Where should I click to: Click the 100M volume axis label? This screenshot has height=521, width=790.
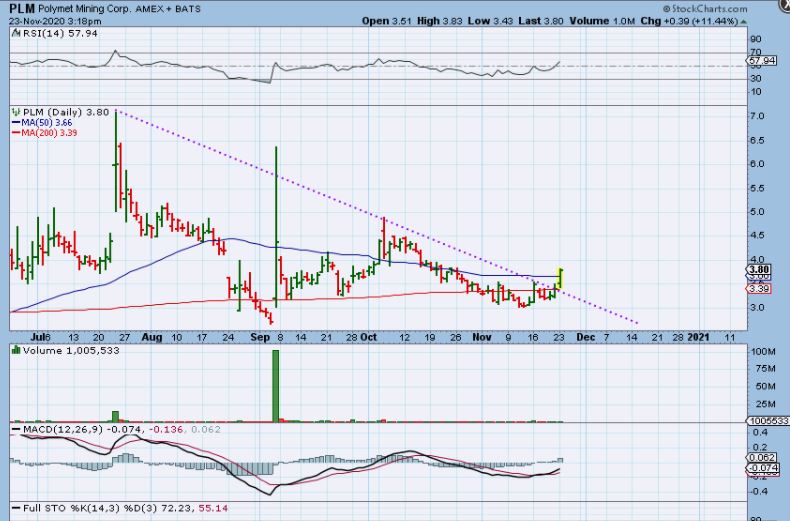pos(763,351)
